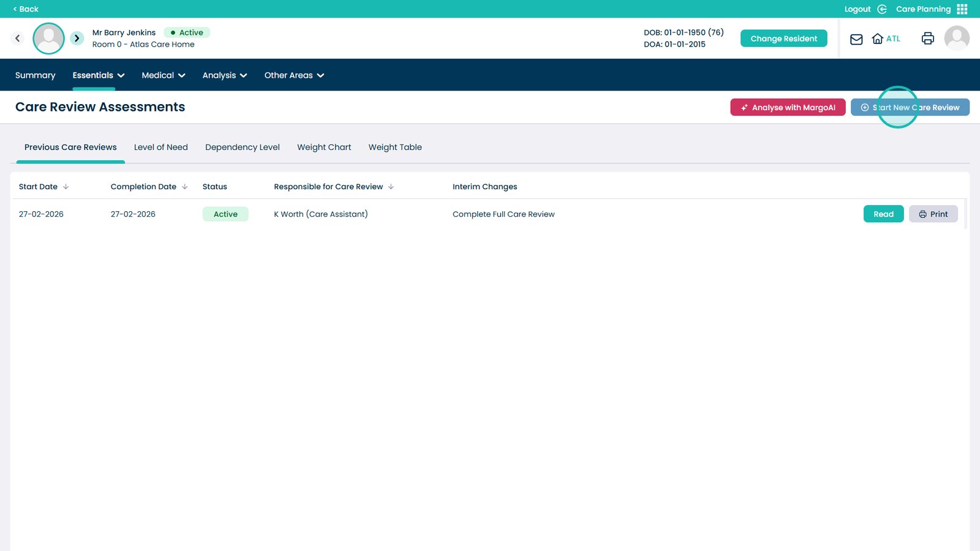Viewport: 980px width, 551px height.
Task: Expand the Essentials menu
Action: pos(99,75)
